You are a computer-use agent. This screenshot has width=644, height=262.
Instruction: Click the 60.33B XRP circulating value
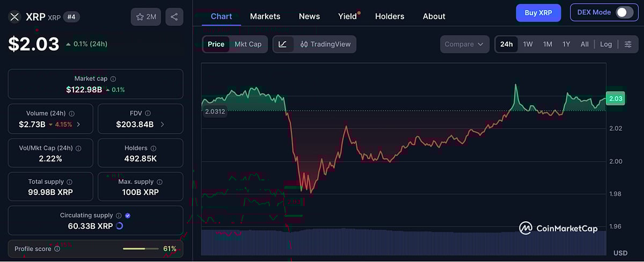[90, 226]
